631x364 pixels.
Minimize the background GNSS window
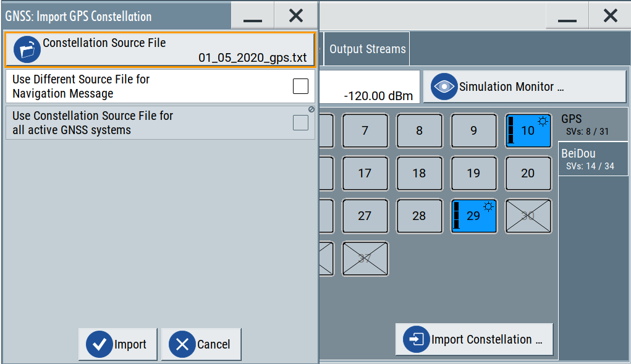[567, 16]
